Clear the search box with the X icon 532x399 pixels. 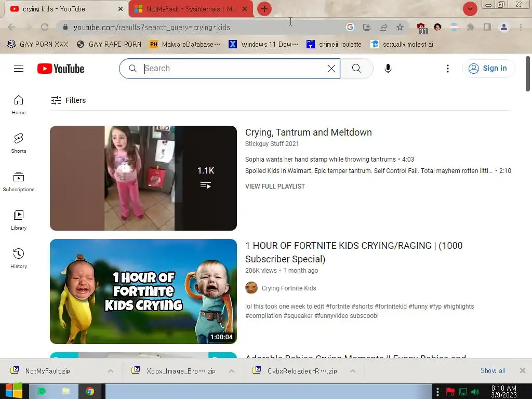(331, 69)
